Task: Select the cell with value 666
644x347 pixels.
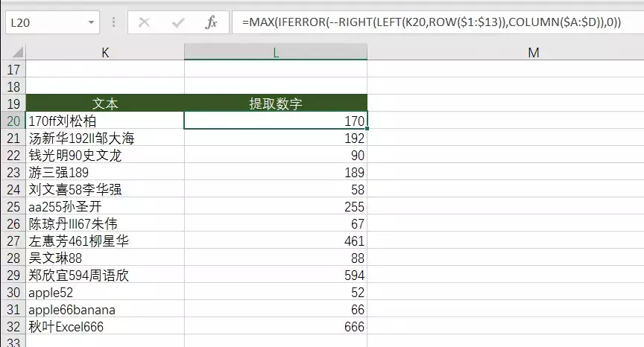Action: click(276, 328)
